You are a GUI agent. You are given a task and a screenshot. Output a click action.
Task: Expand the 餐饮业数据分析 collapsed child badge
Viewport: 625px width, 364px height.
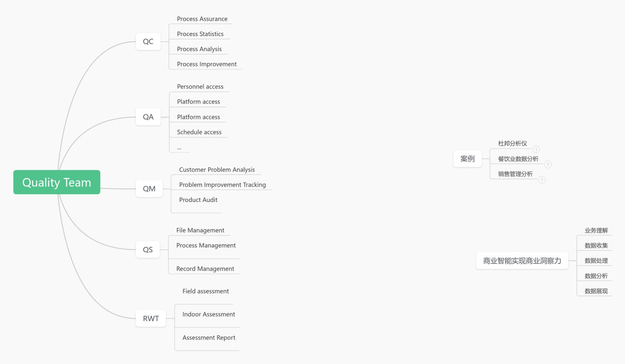[x=548, y=164]
